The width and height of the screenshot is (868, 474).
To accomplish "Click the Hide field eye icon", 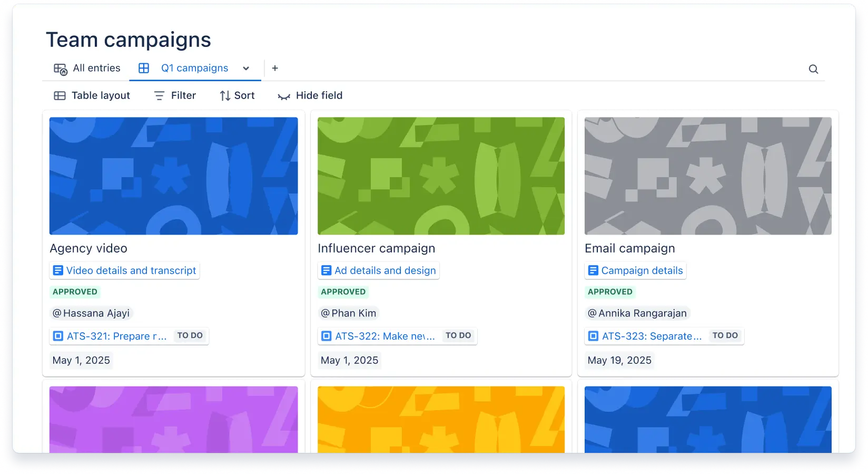I will pyautogui.click(x=284, y=96).
